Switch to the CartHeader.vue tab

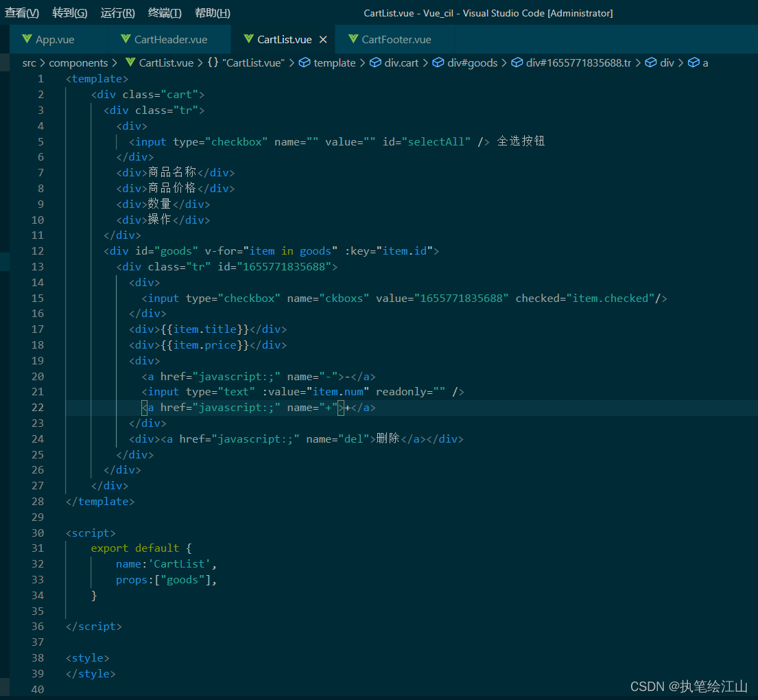(170, 40)
